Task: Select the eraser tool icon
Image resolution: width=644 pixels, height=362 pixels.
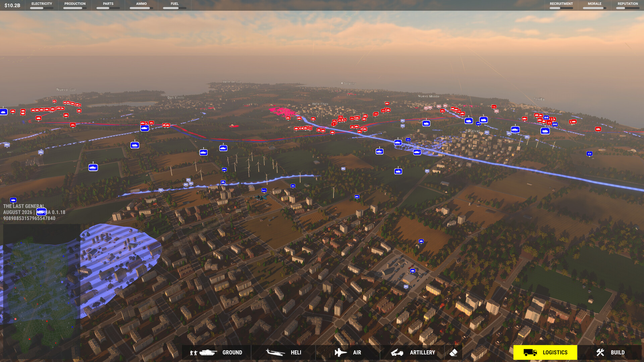Action: click(453, 352)
